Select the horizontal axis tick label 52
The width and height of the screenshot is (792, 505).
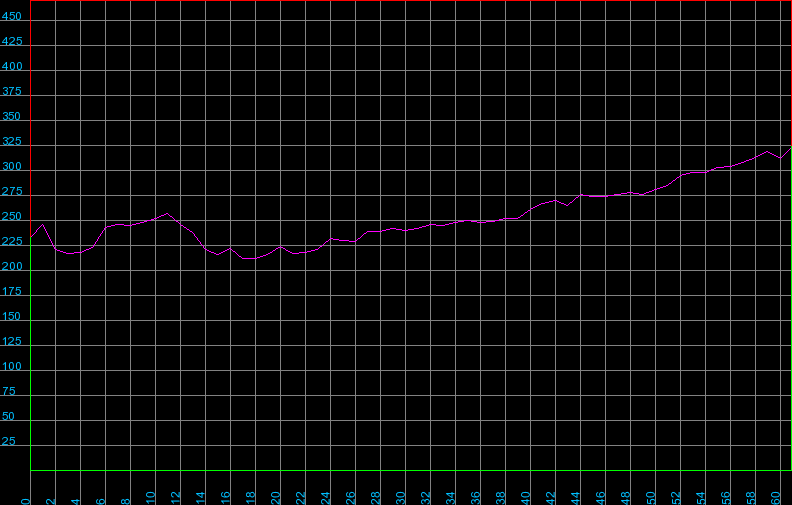[676, 497]
